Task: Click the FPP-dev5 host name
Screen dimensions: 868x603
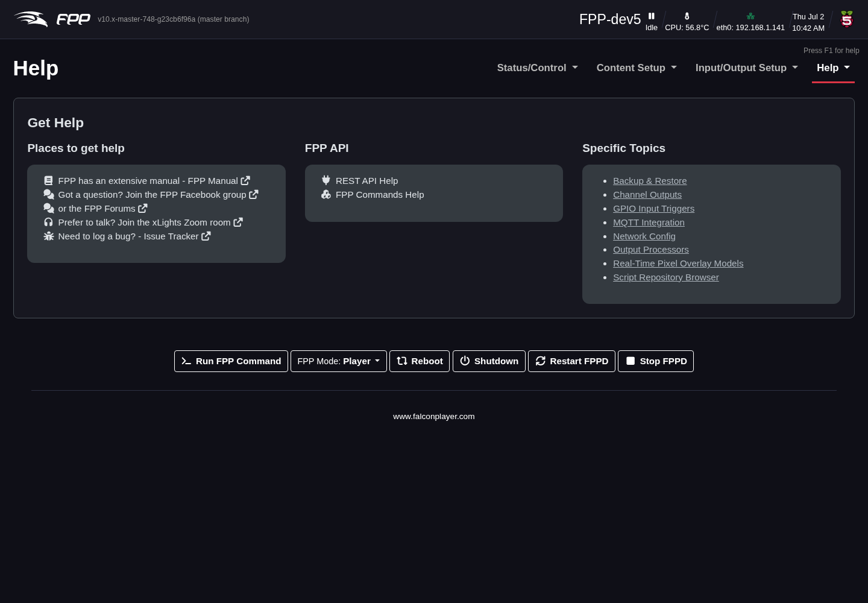Action: (610, 19)
